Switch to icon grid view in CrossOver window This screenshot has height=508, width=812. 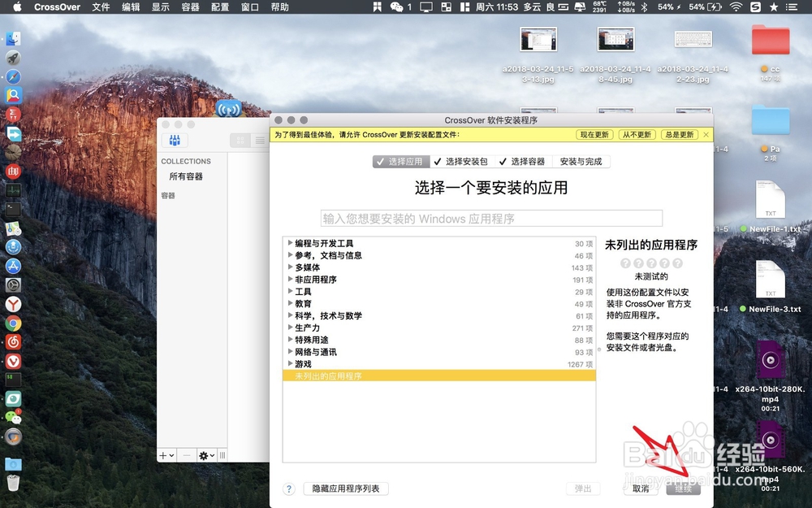coord(240,140)
